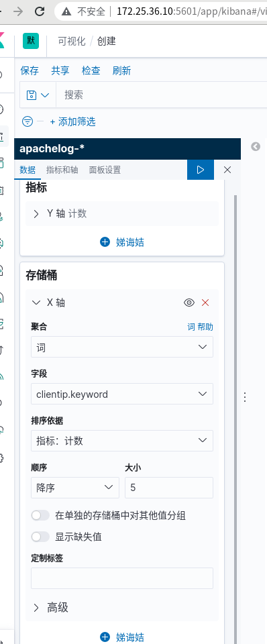Open the 共享 menu
The image size is (267, 644).
[x=60, y=70]
